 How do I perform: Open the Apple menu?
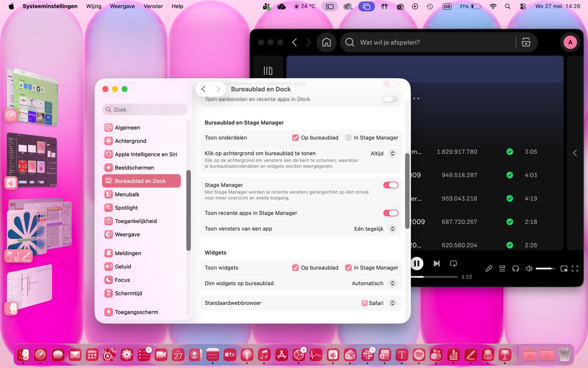pyautogui.click(x=11, y=6)
